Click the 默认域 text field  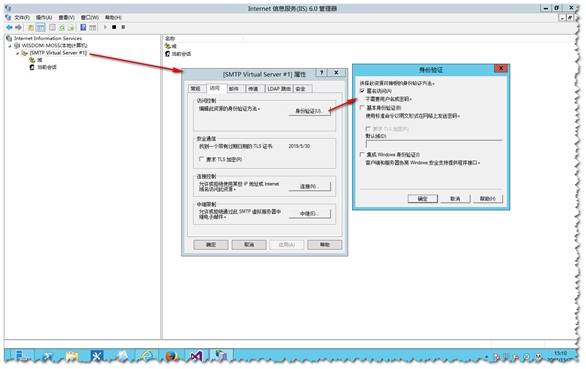point(434,144)
